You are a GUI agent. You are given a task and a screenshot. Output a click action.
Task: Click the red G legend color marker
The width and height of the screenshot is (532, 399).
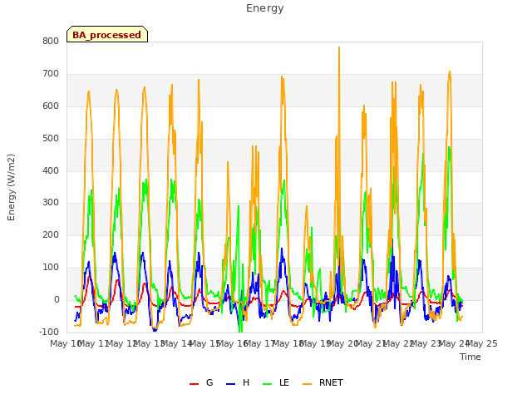[194, 384]
